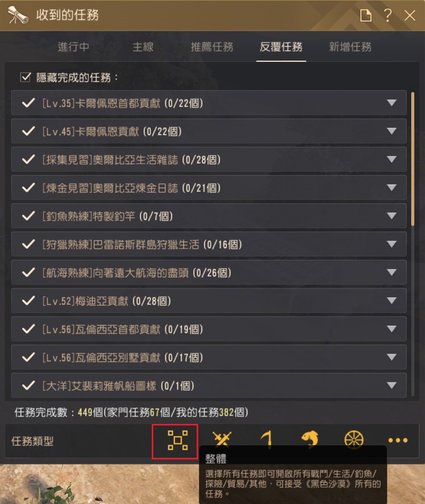The image size is (425, 504).
Task: Close the 收到的任務 window
Action: coord(410,15)
